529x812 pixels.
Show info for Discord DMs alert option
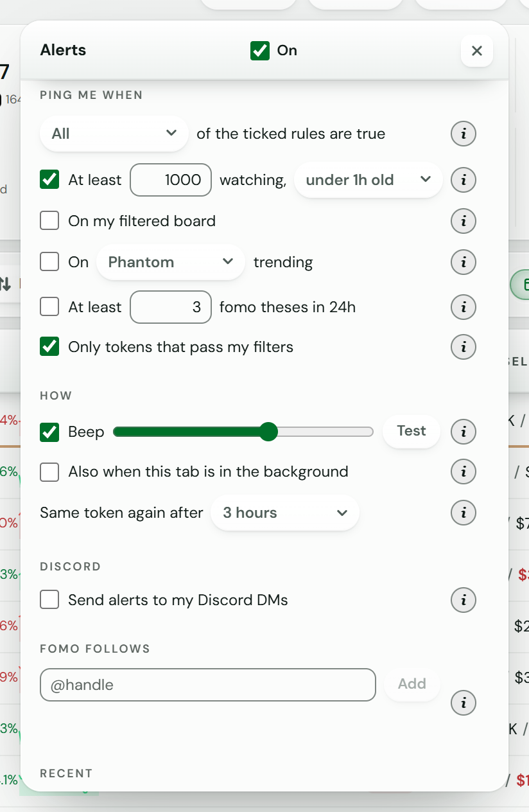464,600
